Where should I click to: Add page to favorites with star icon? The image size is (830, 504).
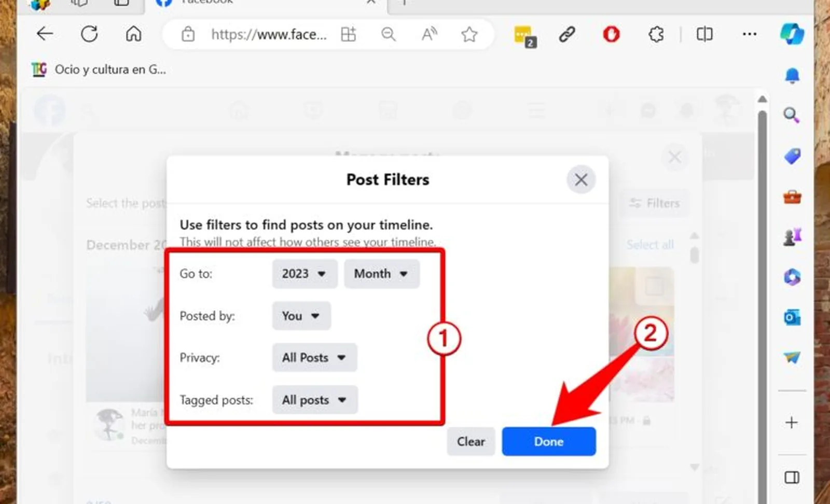[469, 35]
